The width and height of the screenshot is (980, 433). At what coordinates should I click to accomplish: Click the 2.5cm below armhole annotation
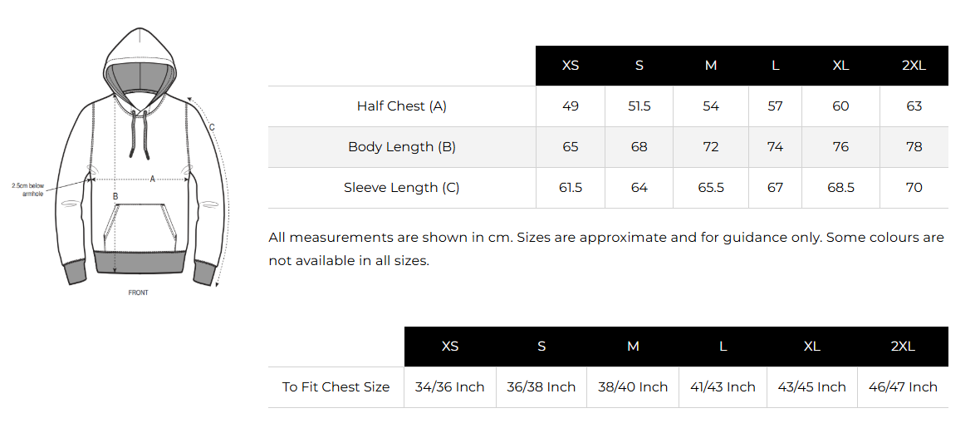[28, 189]
